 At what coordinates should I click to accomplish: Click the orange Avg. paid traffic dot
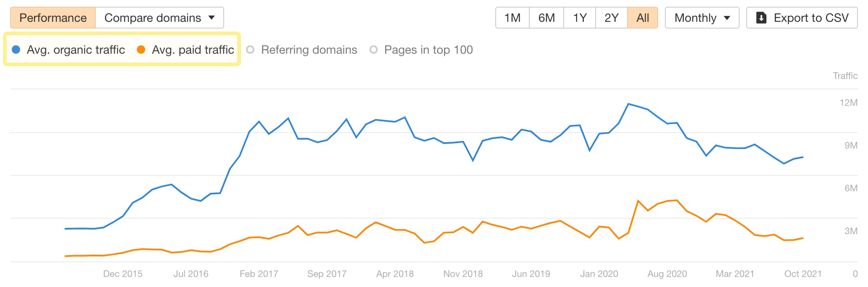click(x=141, y=50)
